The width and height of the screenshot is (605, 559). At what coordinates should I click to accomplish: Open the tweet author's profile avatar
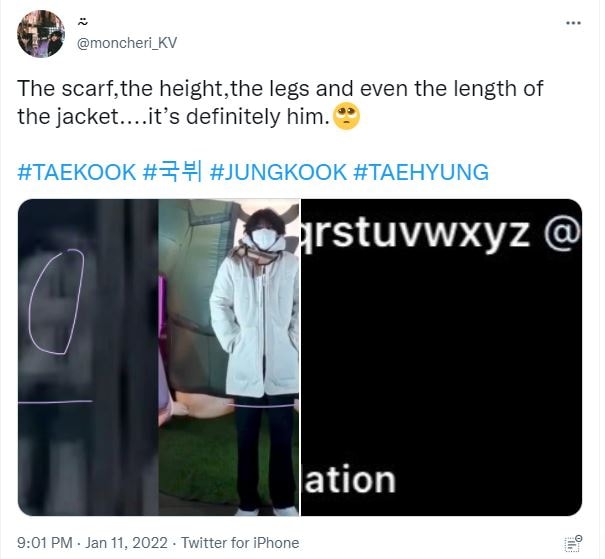pyautogui.click(x=41, y=34)
